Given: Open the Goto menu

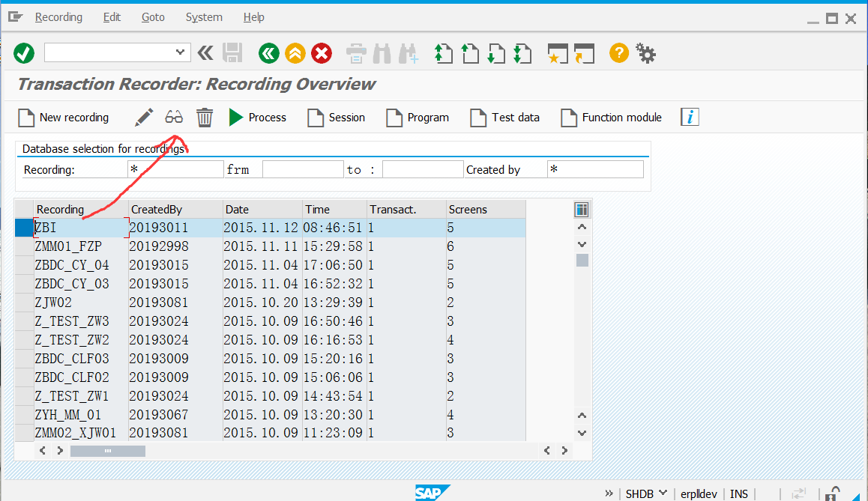Looking at the screenshot, I should [153, 17].
